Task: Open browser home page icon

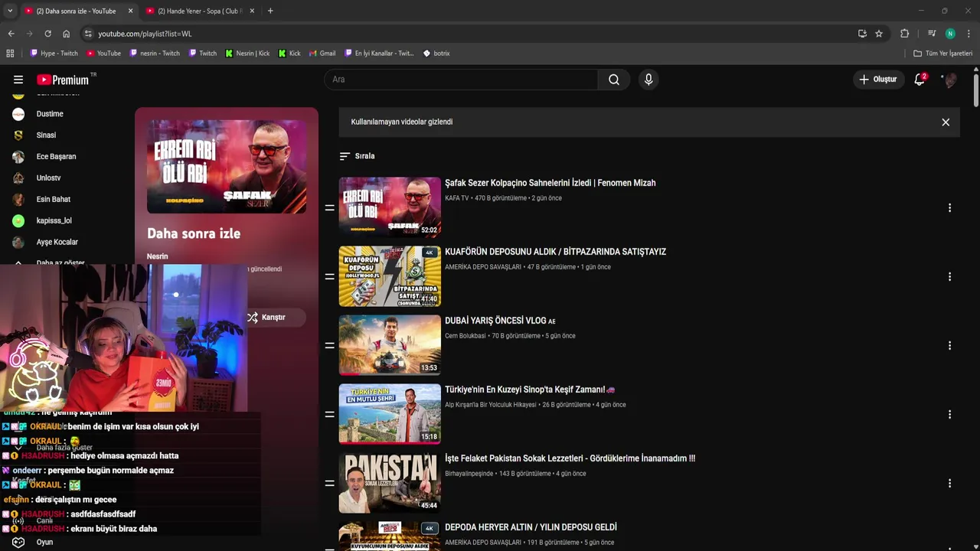Action: pos(67,34)
